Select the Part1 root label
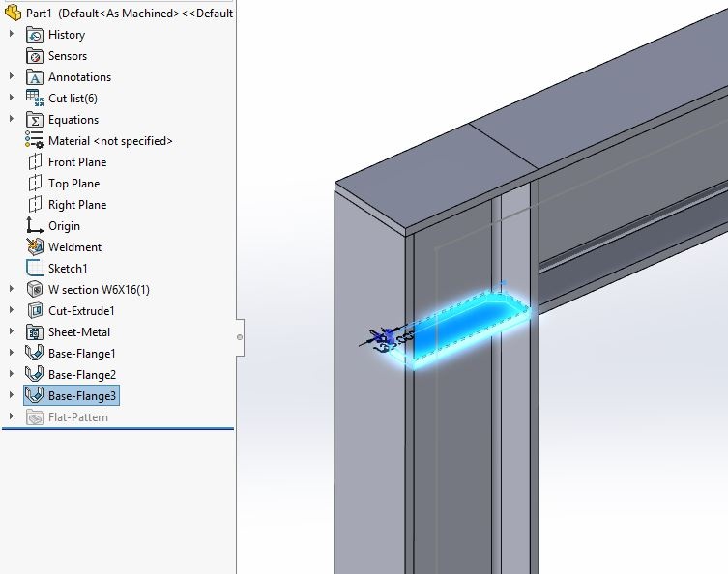Screen dimensions: 728x574 click(x=130, y=14)
